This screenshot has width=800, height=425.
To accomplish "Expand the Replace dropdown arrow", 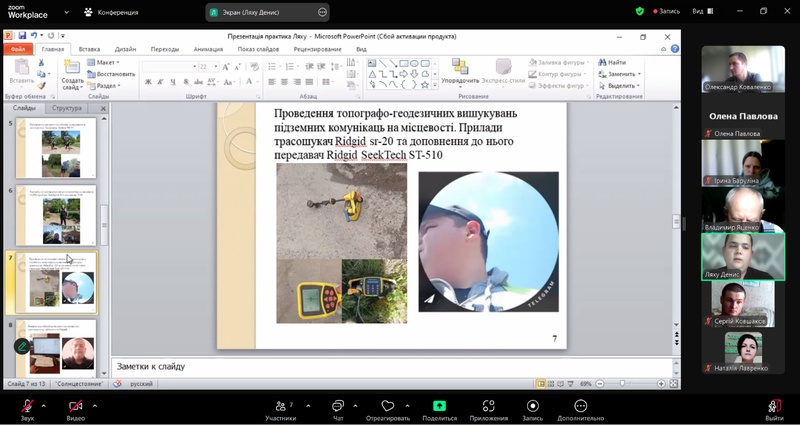I will (639, 74).
